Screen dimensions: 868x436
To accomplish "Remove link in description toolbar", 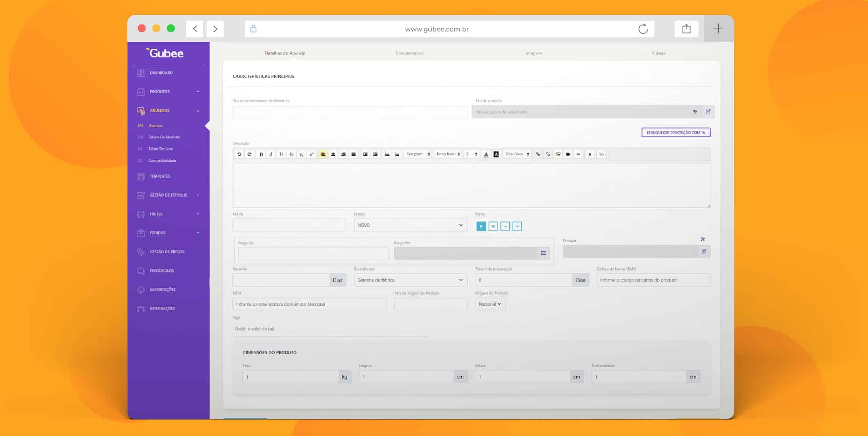I will (x=548, y=154).
